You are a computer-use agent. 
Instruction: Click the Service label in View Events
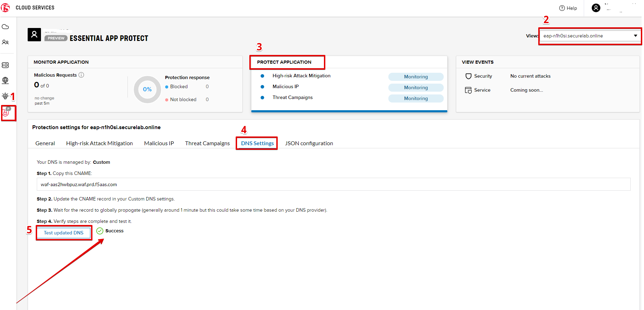[482, 90]
